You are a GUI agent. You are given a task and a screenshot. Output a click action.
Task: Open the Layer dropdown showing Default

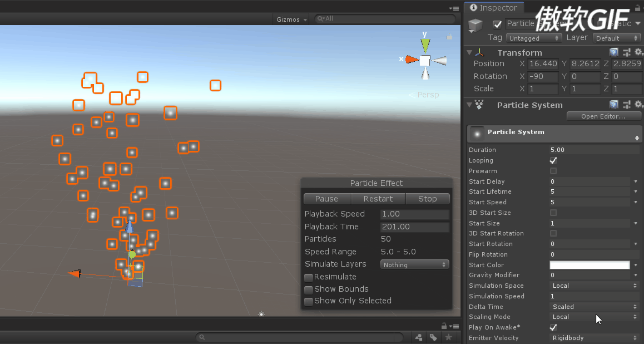point(617,38)
